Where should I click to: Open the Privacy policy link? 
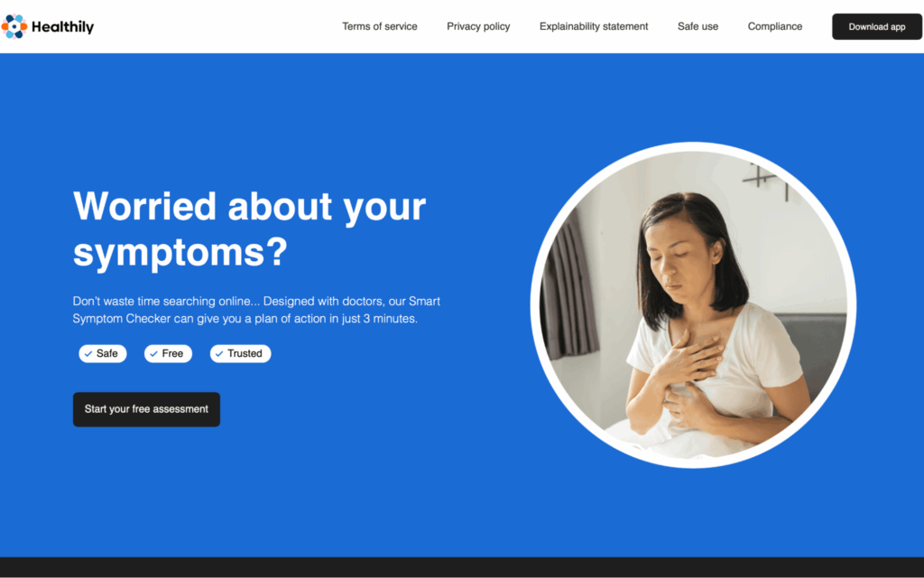[x=478, y=26]
